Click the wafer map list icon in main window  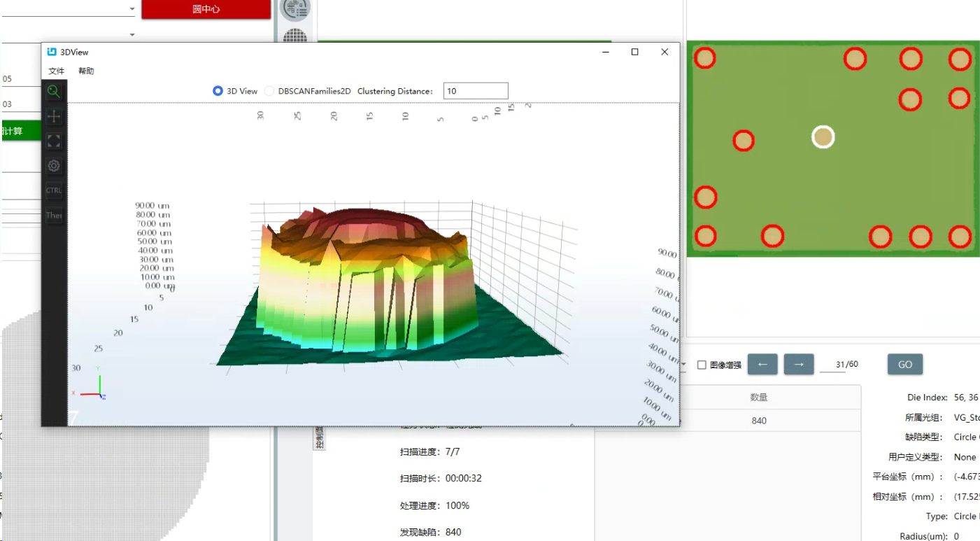click(x=295, y=10)
